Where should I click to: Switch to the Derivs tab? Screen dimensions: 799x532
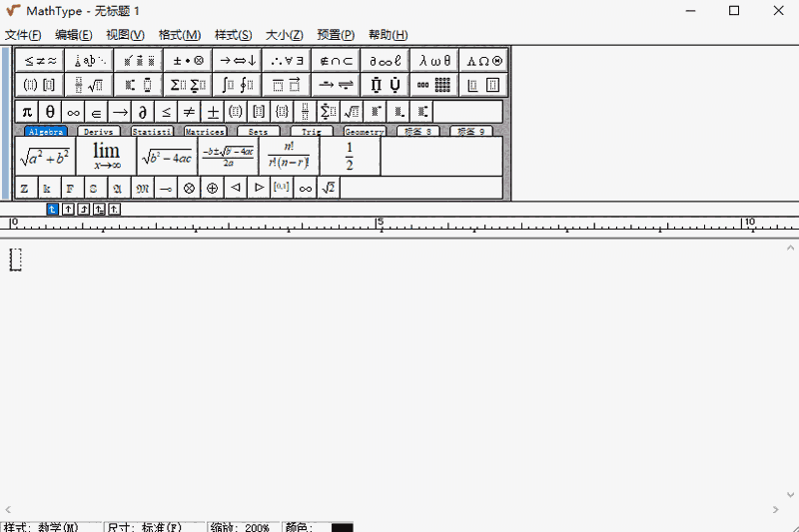pos(98,132)
